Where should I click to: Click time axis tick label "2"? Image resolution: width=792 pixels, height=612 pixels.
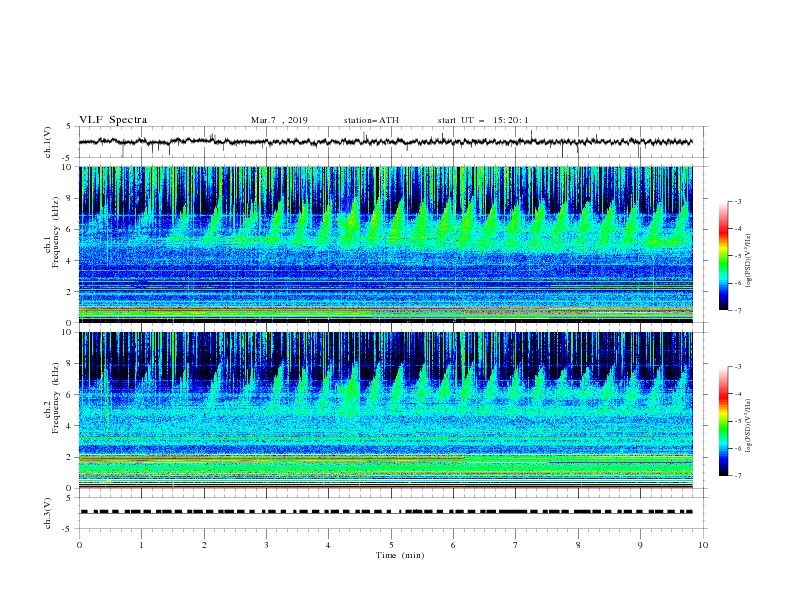(x=204, y=545)
